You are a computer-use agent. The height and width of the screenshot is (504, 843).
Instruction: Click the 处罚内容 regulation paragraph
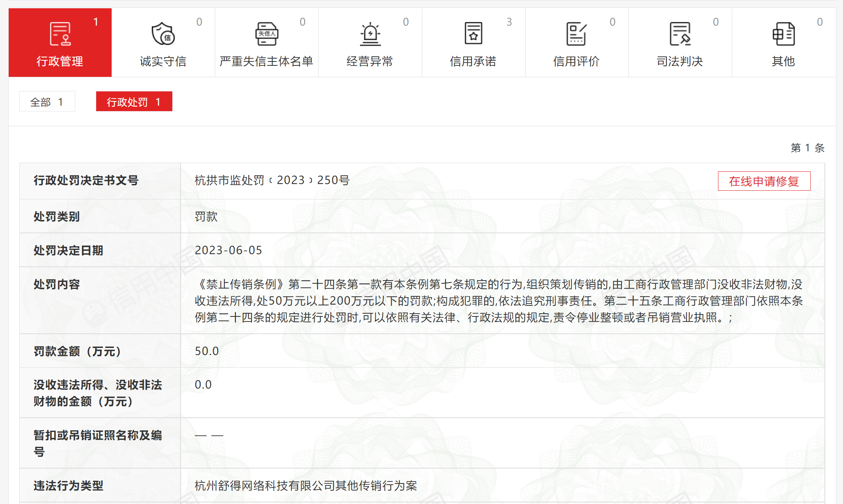coord(498,301)
